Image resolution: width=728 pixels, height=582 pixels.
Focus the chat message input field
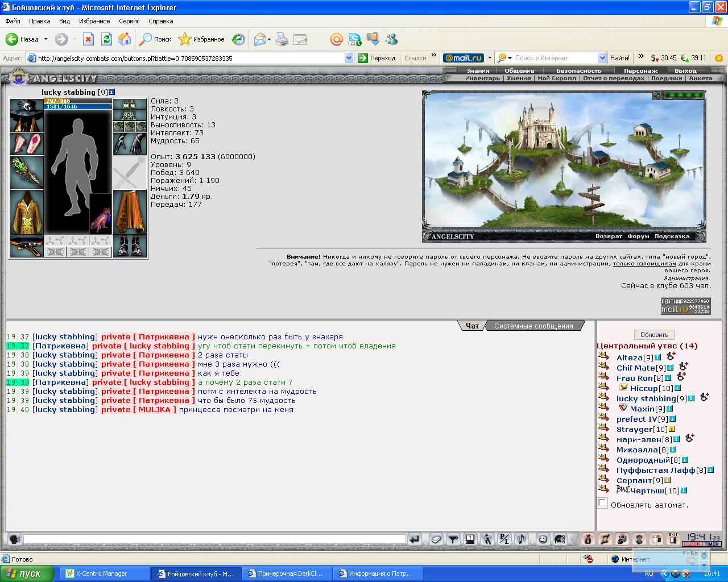[x=214, y=539]
